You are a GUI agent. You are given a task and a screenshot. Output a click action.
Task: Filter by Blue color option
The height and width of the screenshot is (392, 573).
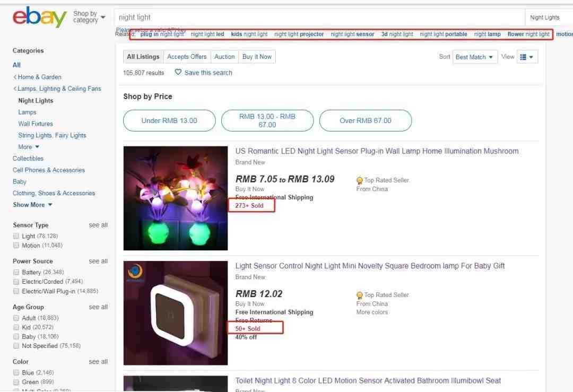coord(16,373)
